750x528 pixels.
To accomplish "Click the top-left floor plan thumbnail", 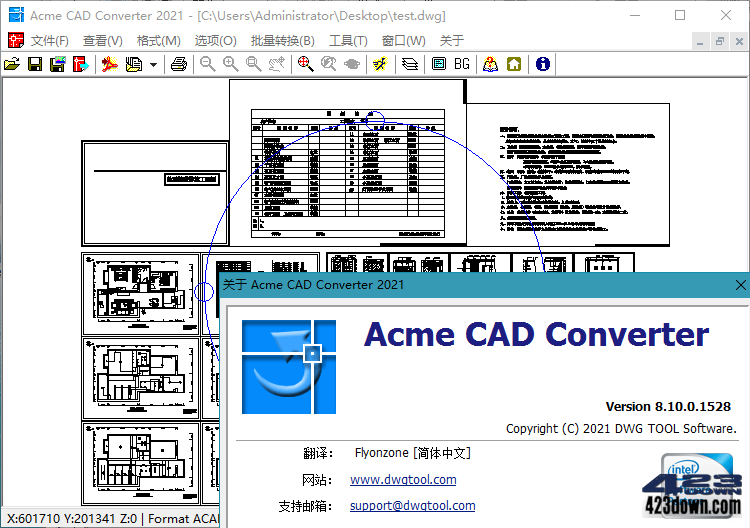I will tap(139, 293).
